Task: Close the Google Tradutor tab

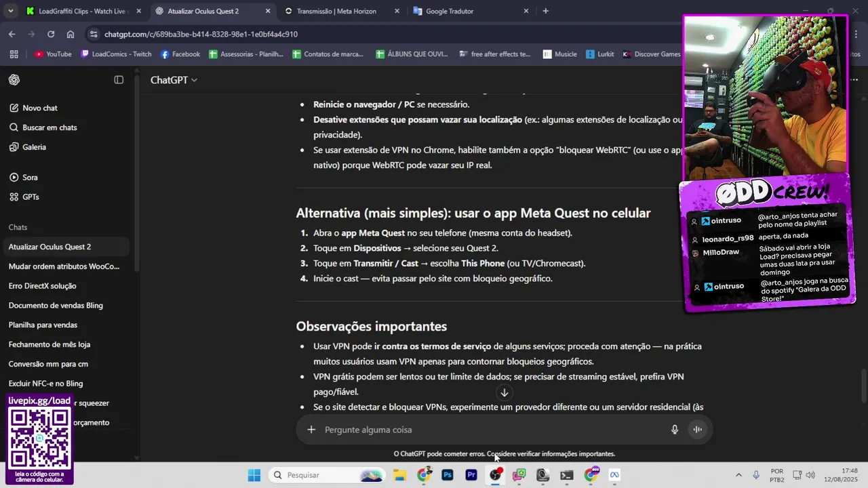Action: 526,11
